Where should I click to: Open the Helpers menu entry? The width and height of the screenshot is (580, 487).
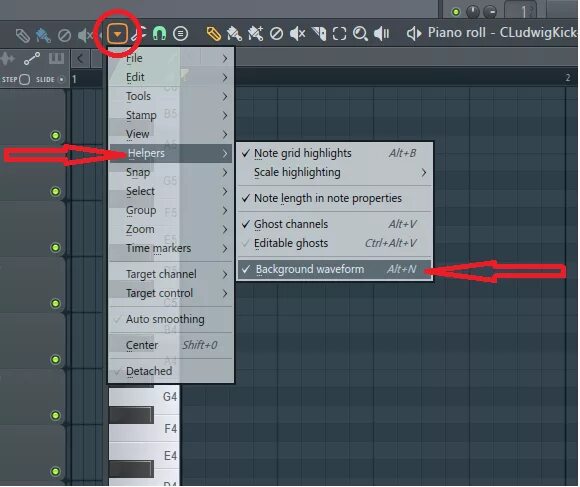click(171, 153)
